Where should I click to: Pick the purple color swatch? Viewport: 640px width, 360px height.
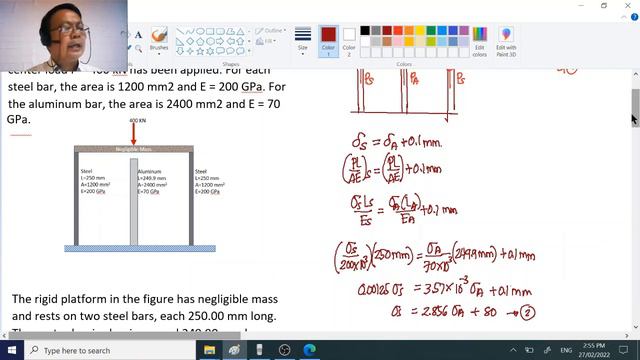point(464,31)
